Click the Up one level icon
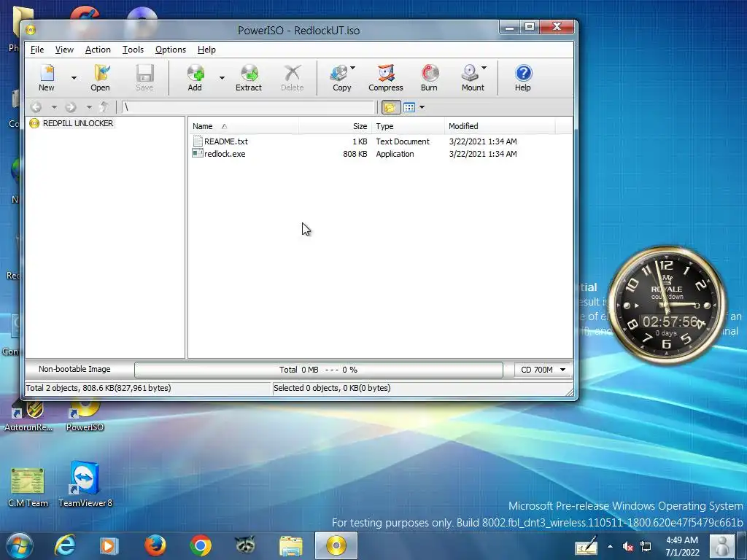The image size is (747, 560). [x=104, y=107]
